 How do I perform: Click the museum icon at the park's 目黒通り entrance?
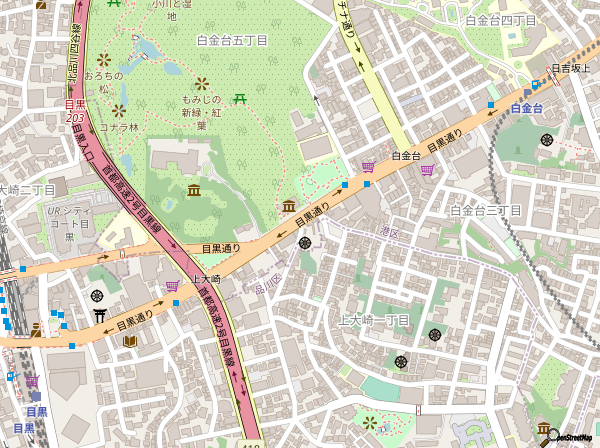click(x=288, y=206)
